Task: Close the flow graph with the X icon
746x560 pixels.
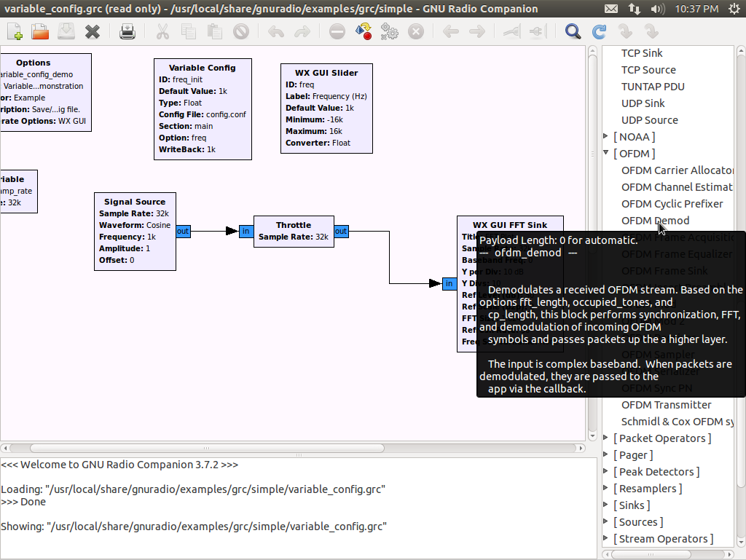Action: coord(93,32)
